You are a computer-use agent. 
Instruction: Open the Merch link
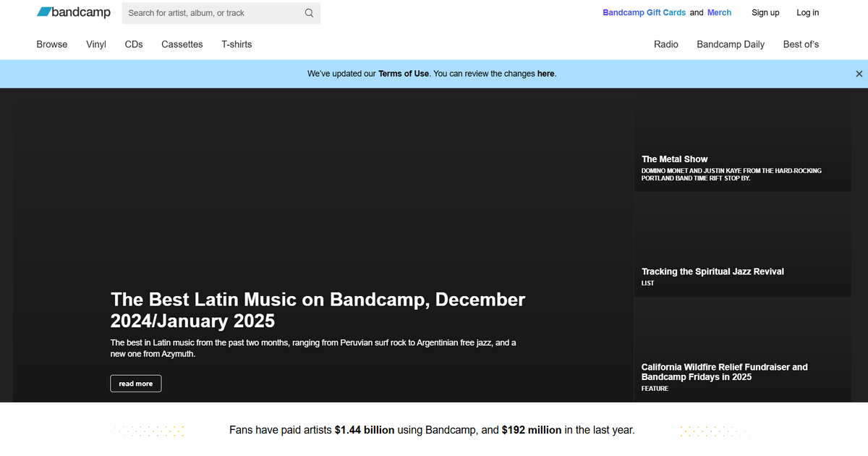(719, 12)
